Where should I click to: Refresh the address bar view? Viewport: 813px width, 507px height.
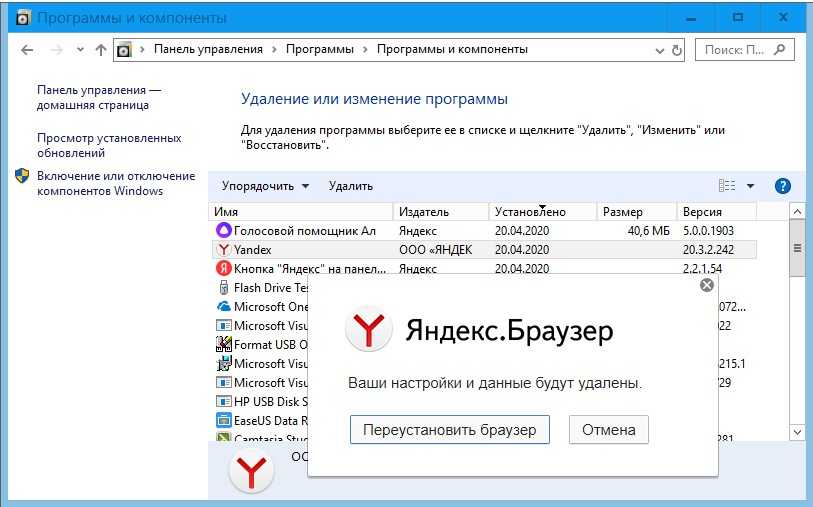[x=677, y=50]
